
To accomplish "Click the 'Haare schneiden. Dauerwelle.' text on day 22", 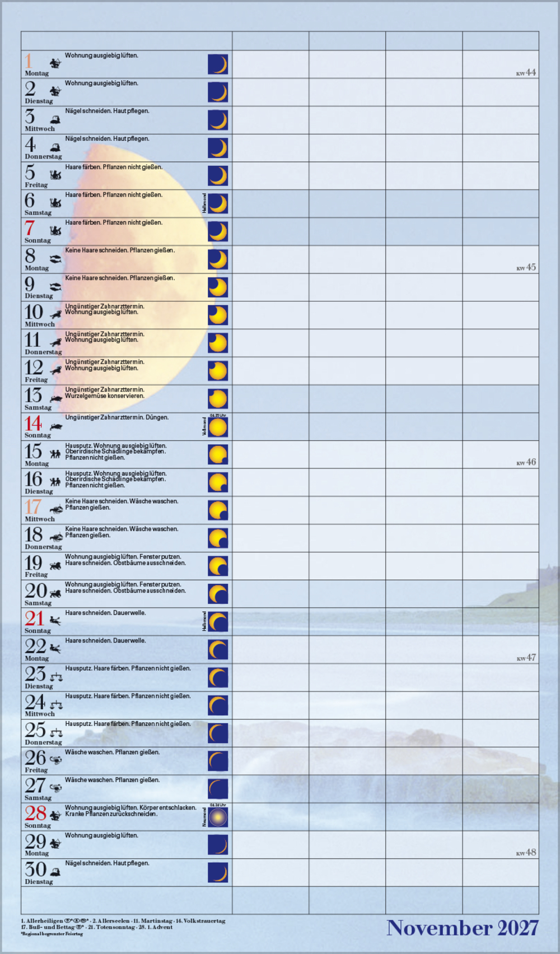I will (x=105, y=640).
